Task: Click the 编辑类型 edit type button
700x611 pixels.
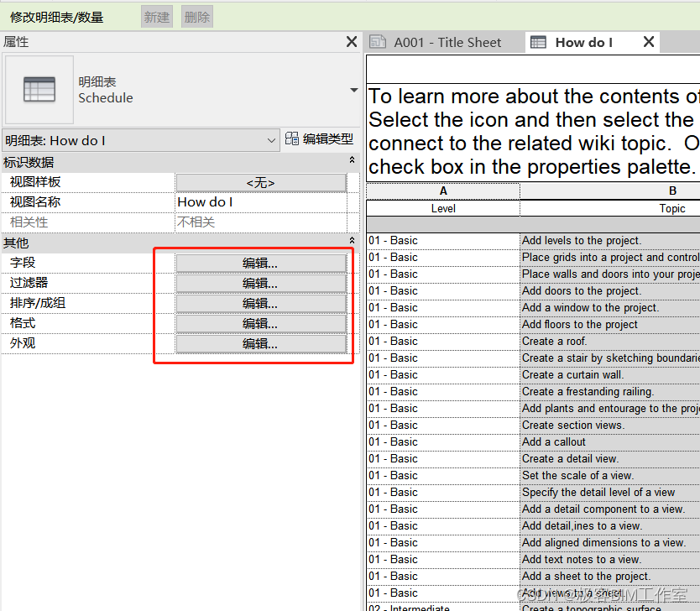Action: click(x=320, y=139)
